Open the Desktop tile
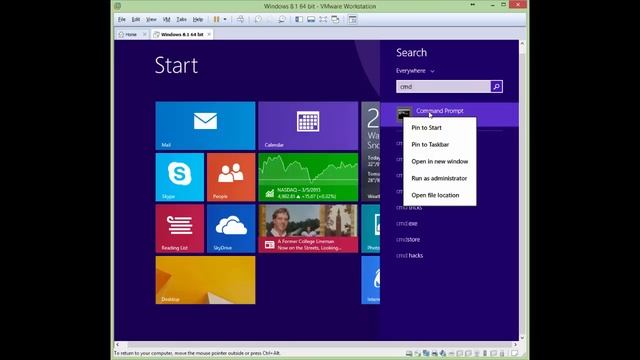This screenshot has height=360, width=640. pyautogui.click(x=205, y=280)
